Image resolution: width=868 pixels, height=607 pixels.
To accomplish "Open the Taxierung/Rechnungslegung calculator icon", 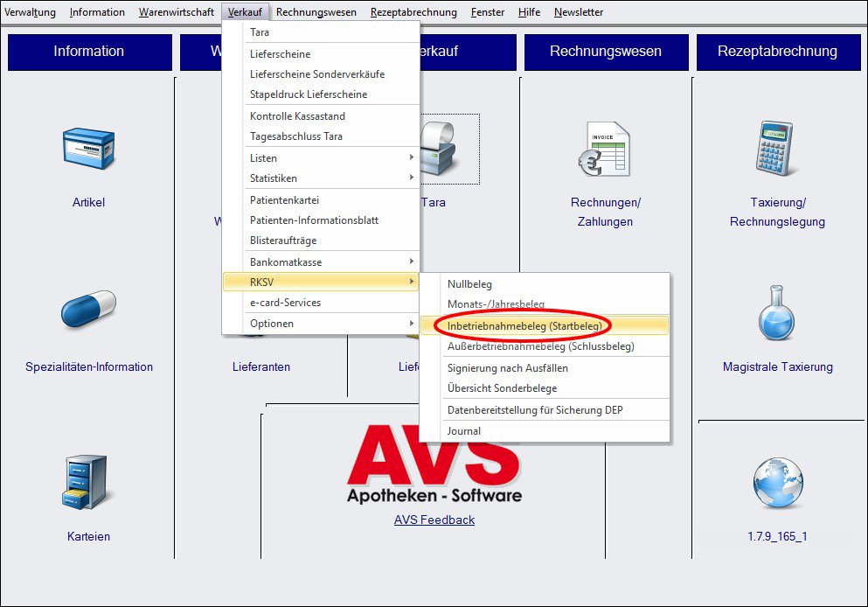I will pos(777,149).
